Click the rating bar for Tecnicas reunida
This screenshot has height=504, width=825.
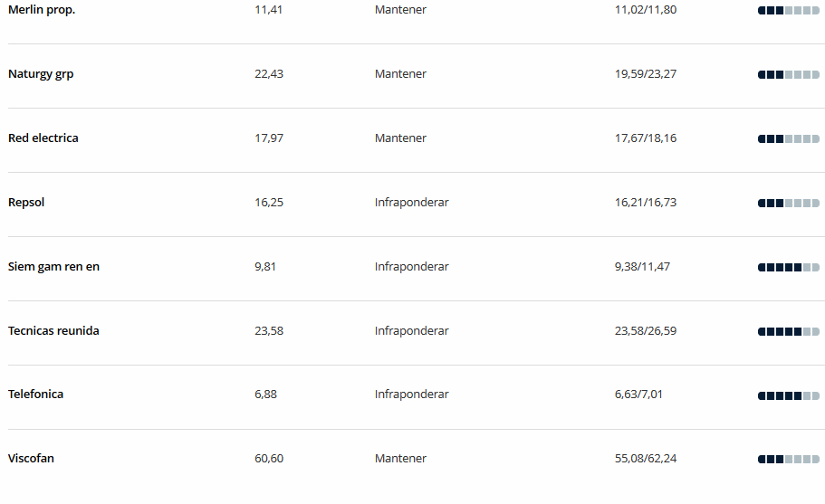788,331
